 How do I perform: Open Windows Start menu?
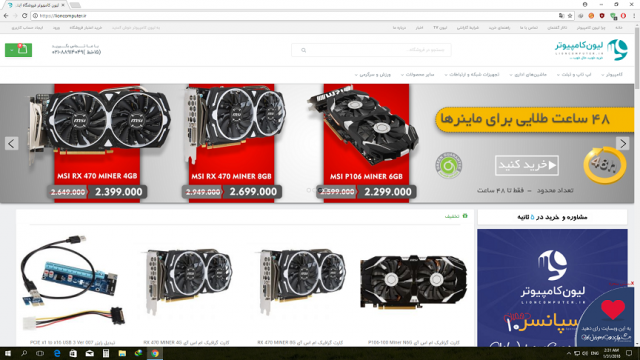tap(8, 353)
